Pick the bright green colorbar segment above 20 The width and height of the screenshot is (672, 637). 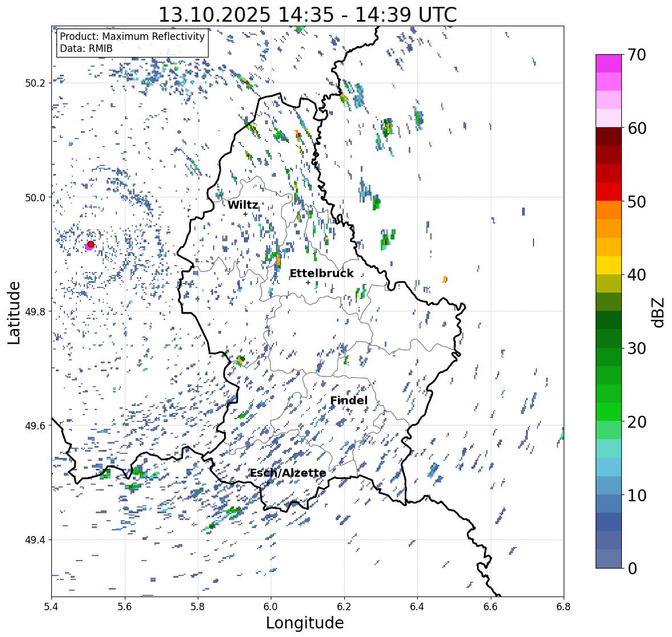[609, 412]
